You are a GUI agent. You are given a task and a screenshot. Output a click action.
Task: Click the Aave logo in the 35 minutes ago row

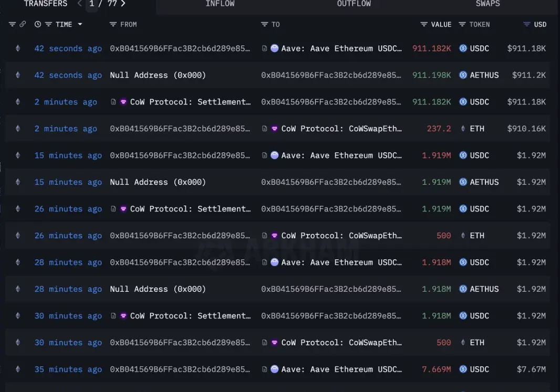coord(274,369)
